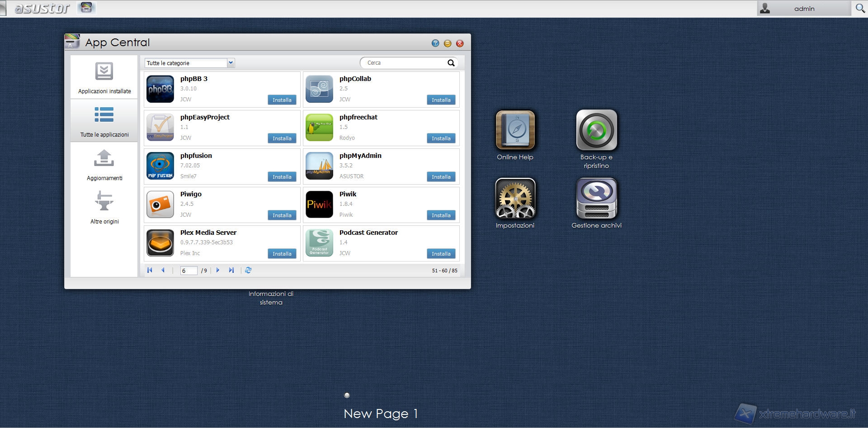Click the App Central help icon
The image size is (868, 428).
click(435, 43)
